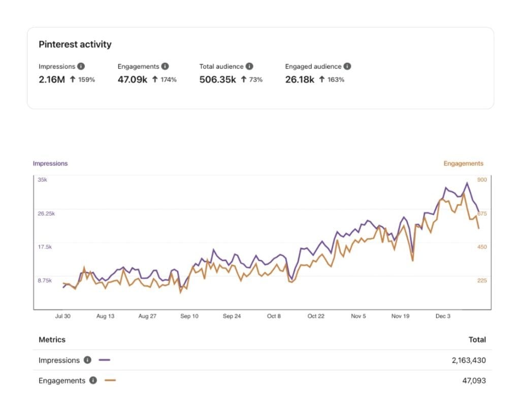520x420 pixels.
Task: Click the 506.35k total audience value
Action: [x=217, y=80]
